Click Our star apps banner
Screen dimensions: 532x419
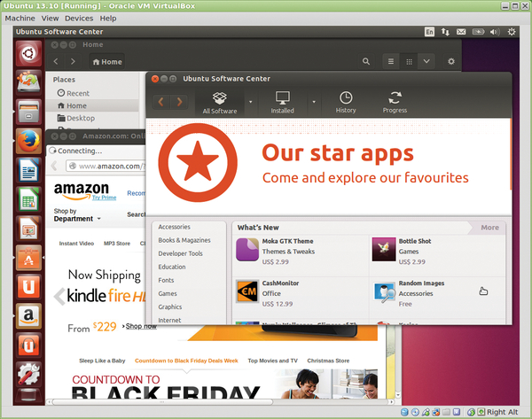328,166
